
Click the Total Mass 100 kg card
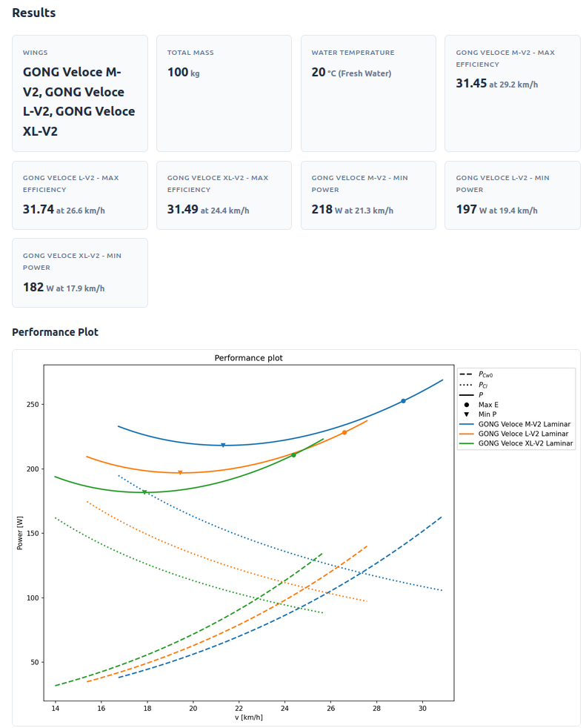[224, 93]
